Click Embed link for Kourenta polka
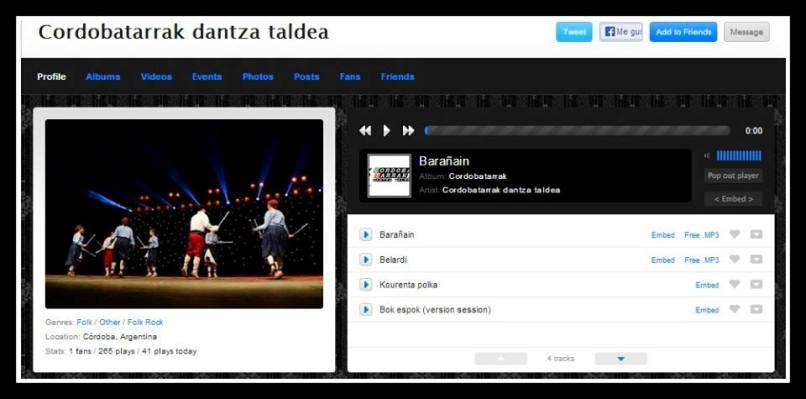The width and height of the screenshot is (806, 399). (x=707, y=285)
